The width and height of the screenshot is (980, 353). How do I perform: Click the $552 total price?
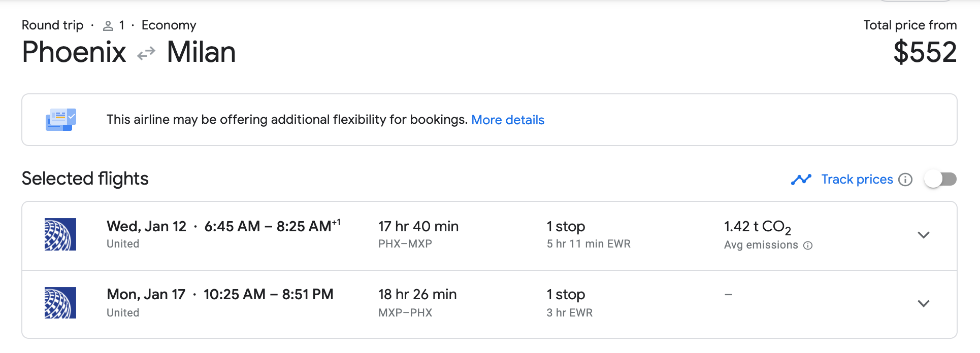click(925, 52)
